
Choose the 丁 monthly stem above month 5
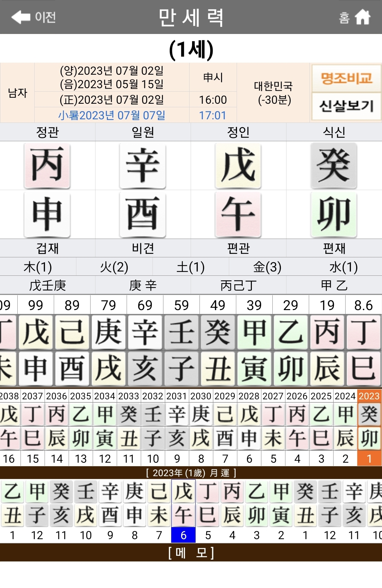click(x=208, y=491)
